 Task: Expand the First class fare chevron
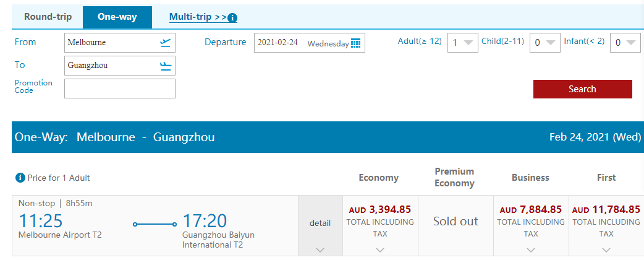pos(606,249)
